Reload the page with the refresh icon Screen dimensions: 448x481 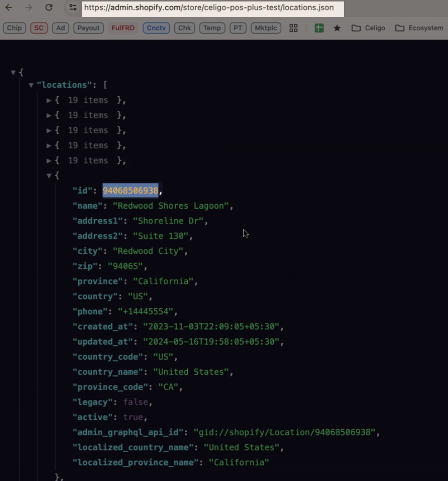pyautogui.click(x=49, y=7)
